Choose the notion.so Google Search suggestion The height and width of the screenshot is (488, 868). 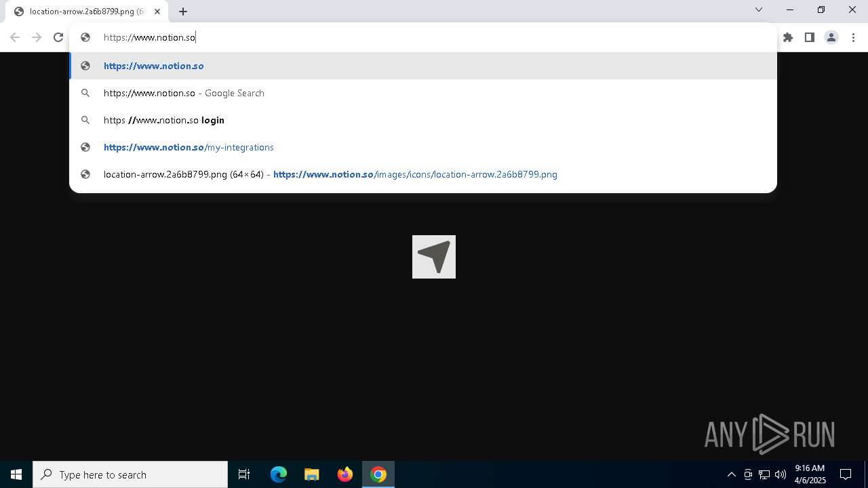(x=423, y=93)
